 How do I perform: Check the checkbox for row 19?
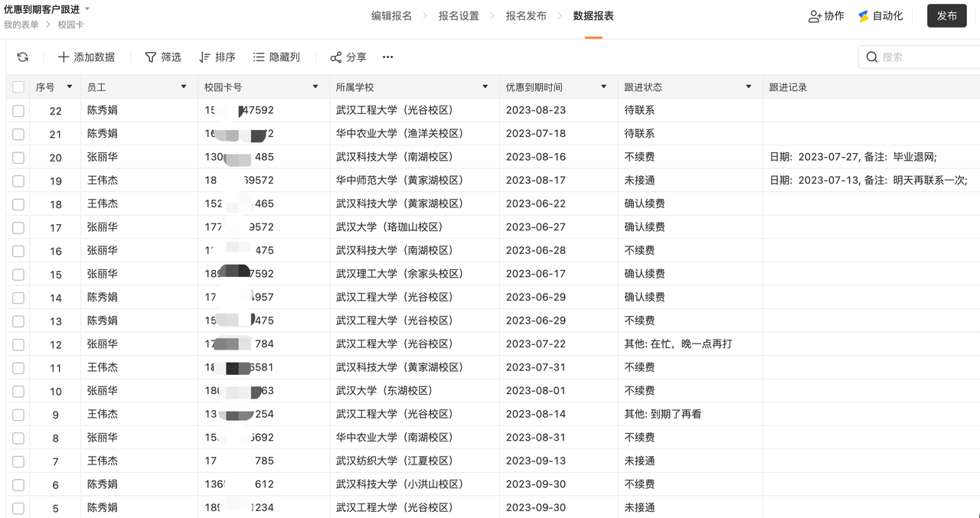coord(18,181)
